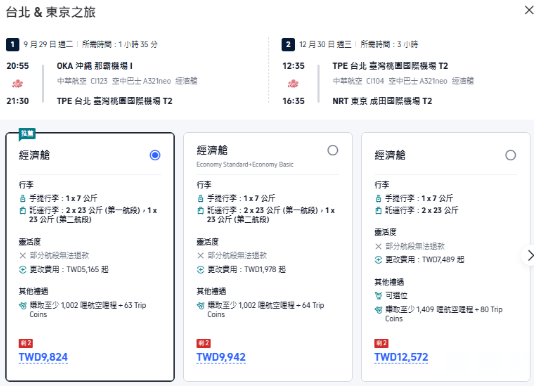Click red remaining-seats badge above TWD9,824

point(26,343)
